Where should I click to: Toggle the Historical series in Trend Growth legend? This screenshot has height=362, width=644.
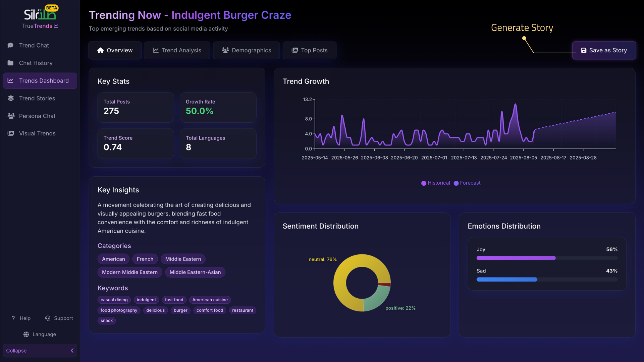coord(435,183)
